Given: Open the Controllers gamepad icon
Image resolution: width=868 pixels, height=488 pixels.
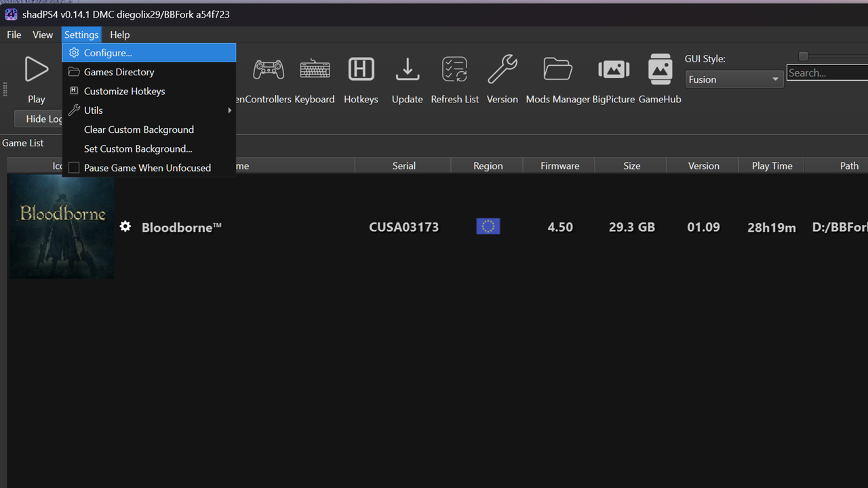Looking at the screenshot, I should coord(269,69).
